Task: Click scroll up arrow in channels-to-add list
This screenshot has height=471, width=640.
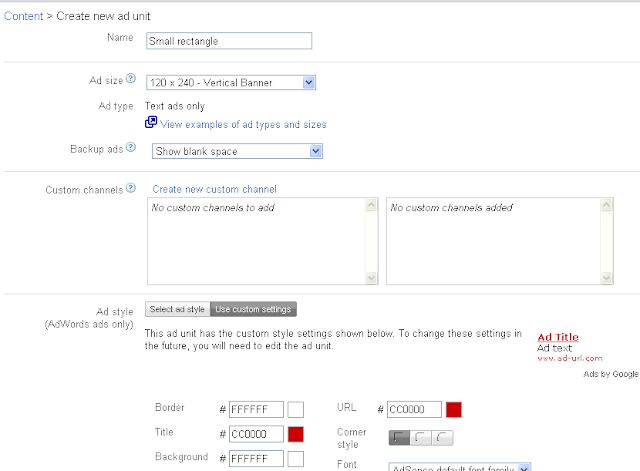Action: coord(371,204)
